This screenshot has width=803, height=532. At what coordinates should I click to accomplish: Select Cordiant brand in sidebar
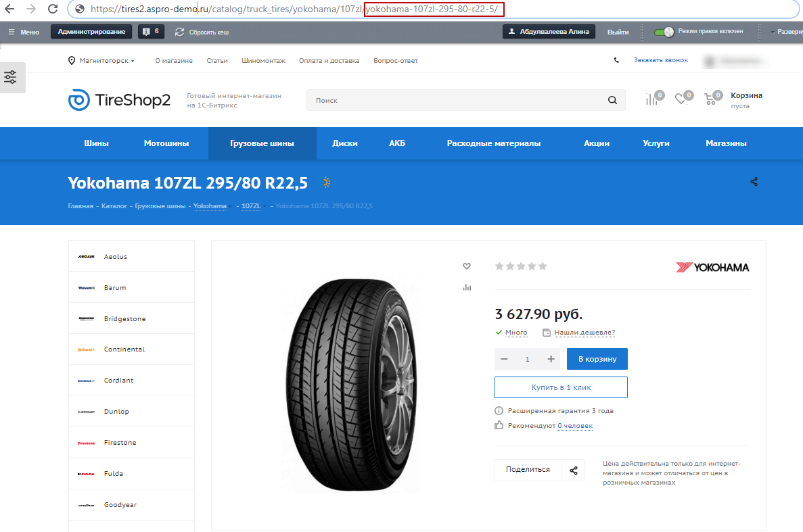point(132,381)
